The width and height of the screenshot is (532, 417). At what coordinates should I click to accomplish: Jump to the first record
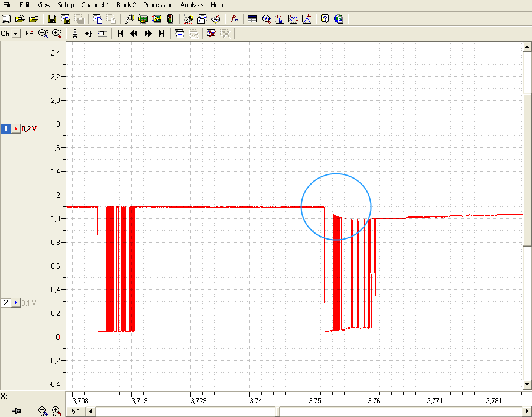(120, 34)
